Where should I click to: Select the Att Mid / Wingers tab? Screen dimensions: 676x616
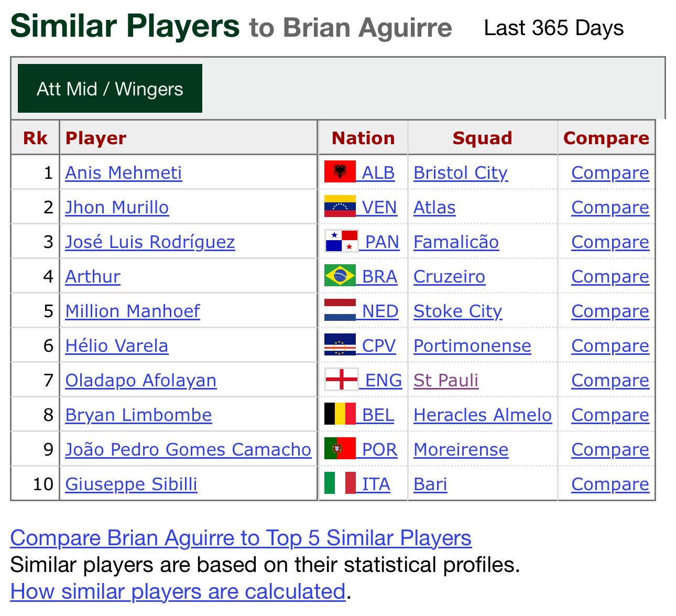click(110, 89)
